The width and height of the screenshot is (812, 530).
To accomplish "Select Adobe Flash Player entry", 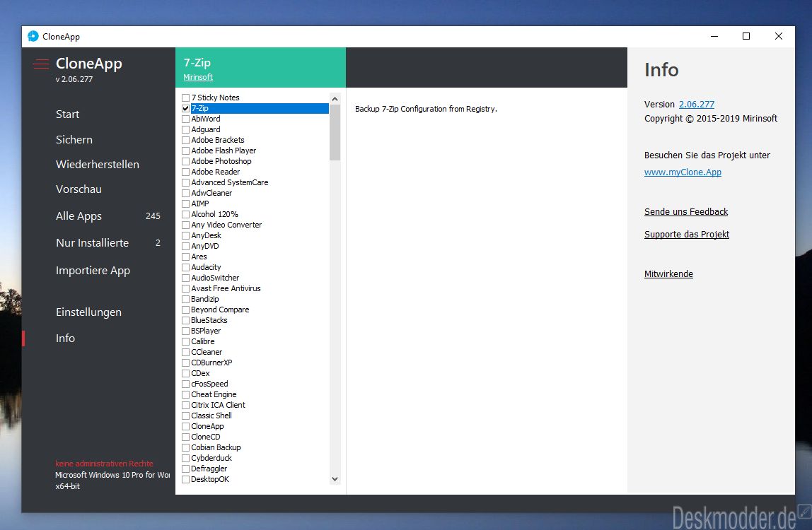I will pos(224,151).
